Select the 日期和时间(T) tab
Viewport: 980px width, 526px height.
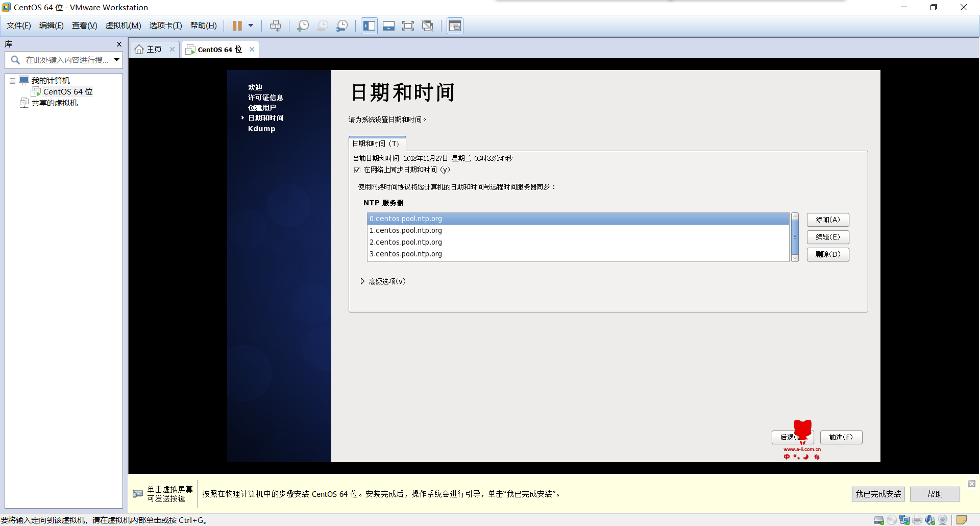377,144
